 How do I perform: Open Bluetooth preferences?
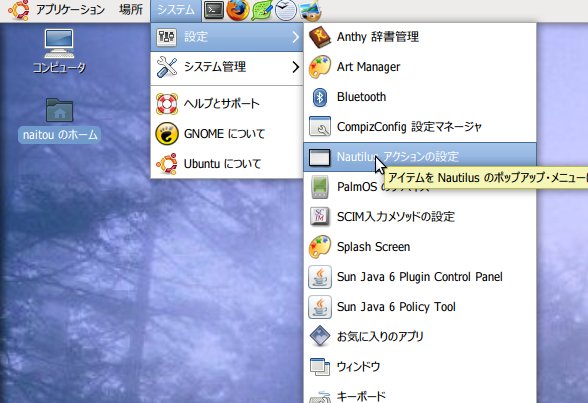point(420,97)
